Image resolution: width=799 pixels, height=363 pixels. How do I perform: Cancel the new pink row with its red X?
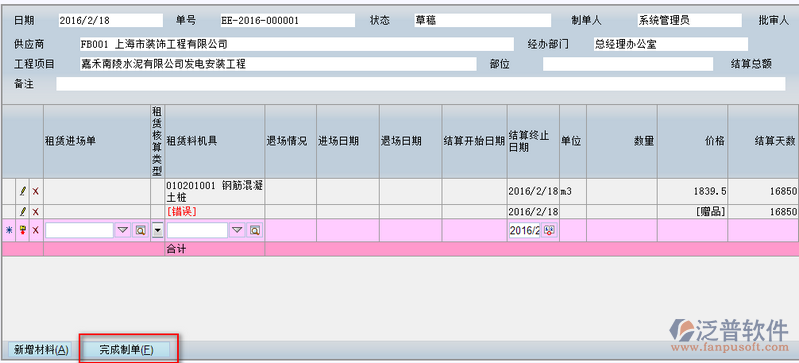[x=36, y=230]
